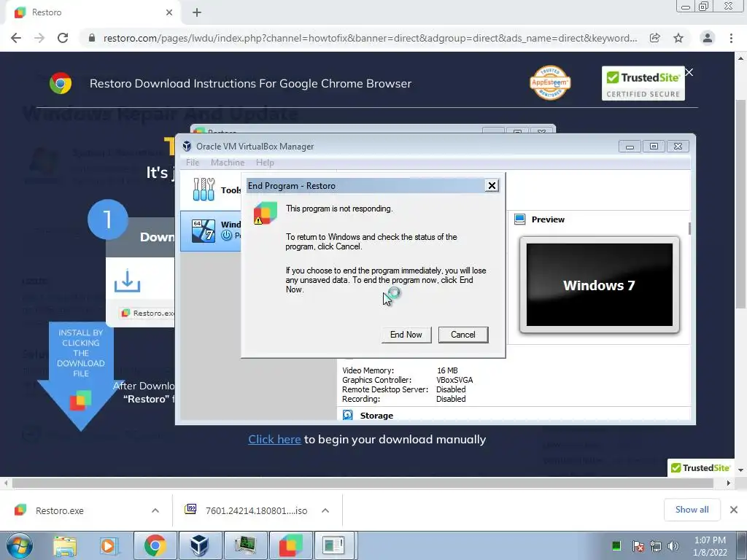The height and width of the screenshot is (560, 747).
Task: Click the VirtualBox Manager title bar icon
Action: pos(187,146)
